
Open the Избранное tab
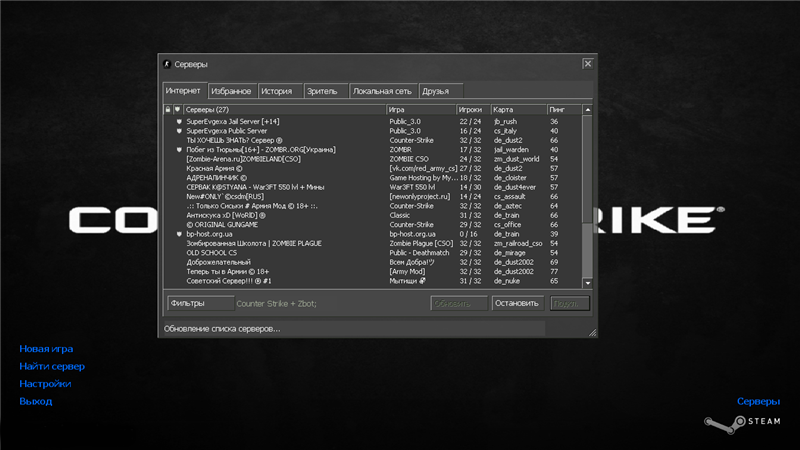(232, 91)
